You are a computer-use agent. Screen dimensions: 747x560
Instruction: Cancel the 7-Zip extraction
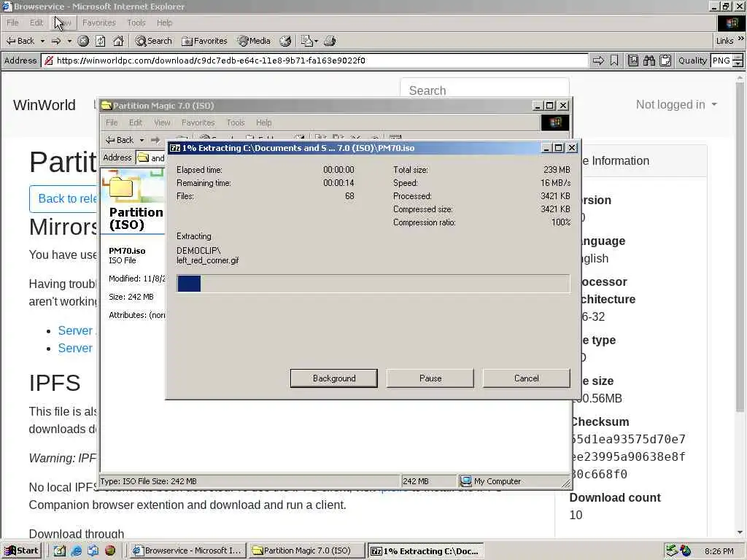point(527,378)
